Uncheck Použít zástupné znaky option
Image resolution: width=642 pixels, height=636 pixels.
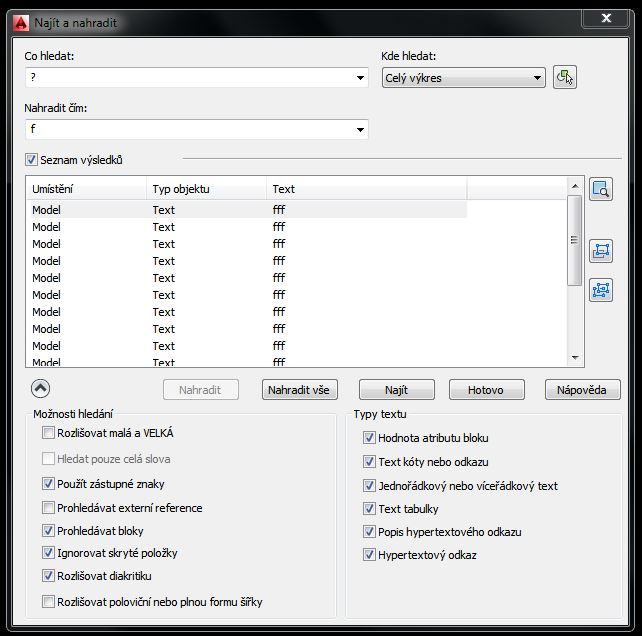(x=49, y=483)
